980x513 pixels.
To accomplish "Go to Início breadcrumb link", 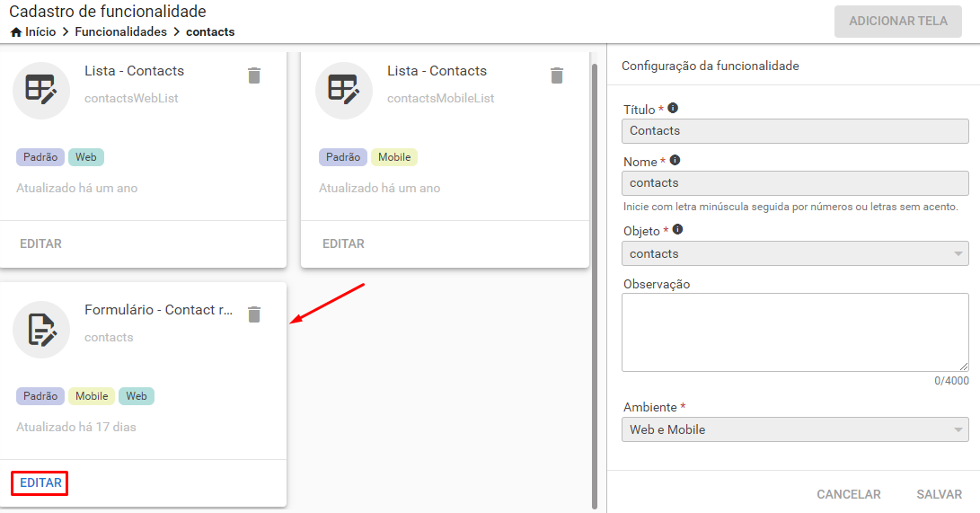I will coord(40,31).
